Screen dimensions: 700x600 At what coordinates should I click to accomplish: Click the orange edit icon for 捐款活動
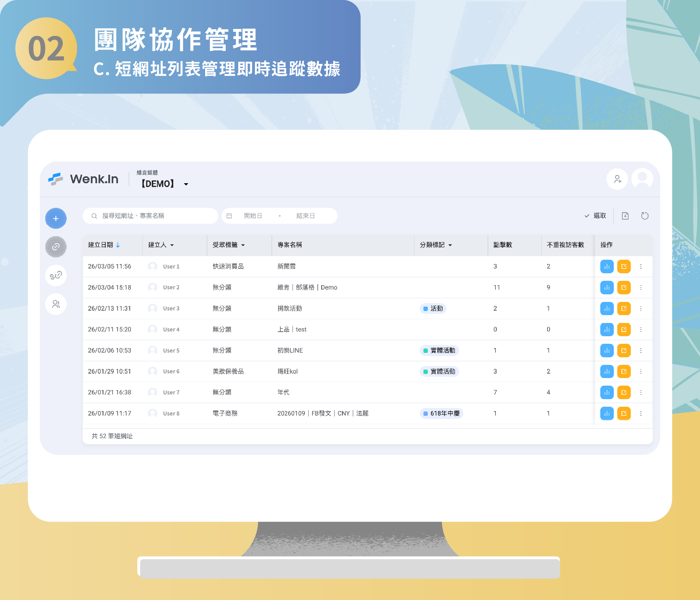[x=624, y=308]
